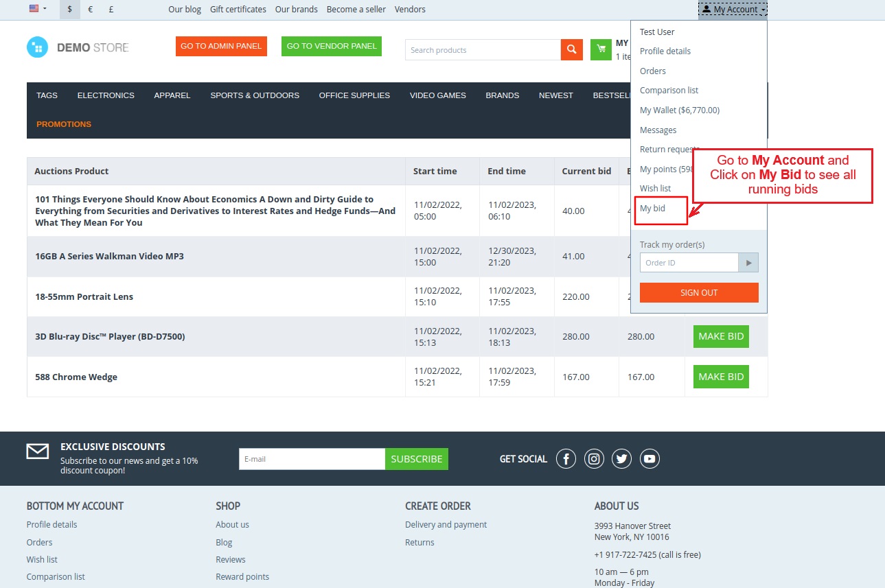Collapse the My Account dropdown
The height and width of the screenshot is (588, 885).
click(x=733, y=10)
